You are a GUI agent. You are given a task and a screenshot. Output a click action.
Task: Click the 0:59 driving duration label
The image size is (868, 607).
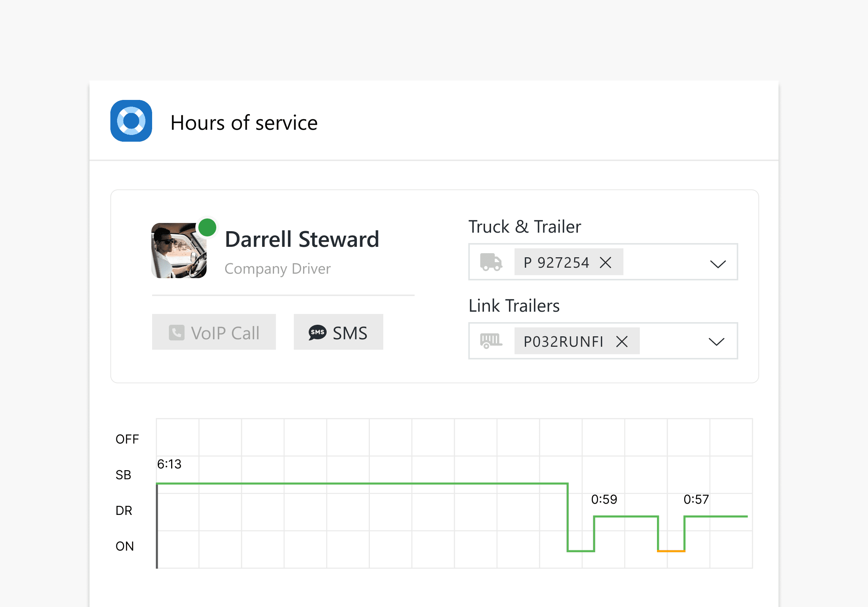point(604,499)
